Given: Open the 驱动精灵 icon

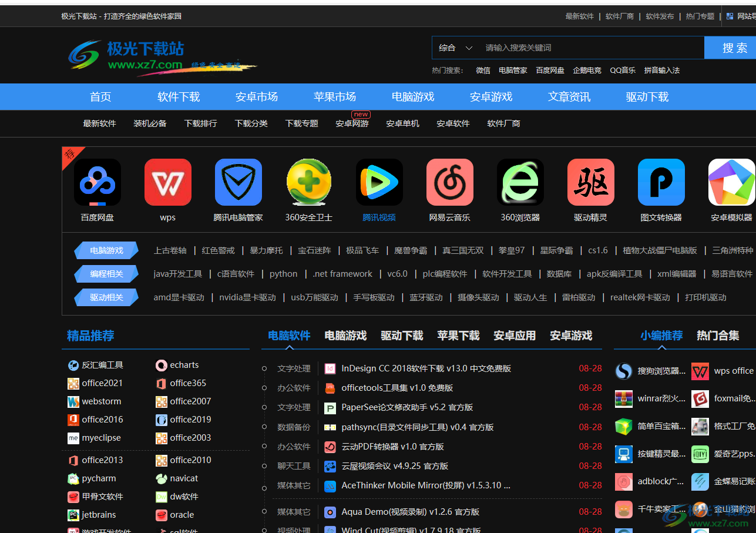Looking at the screenshot, I should (591, 182).
